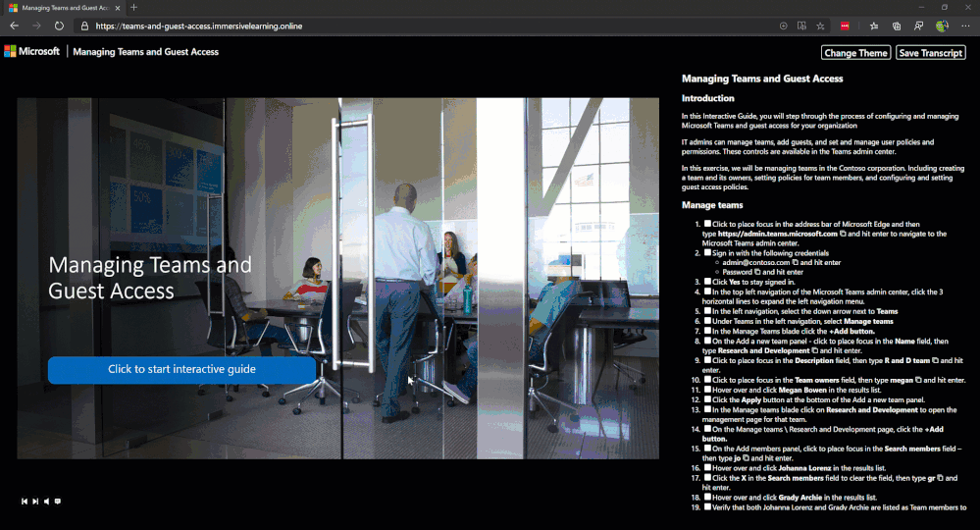Image resolution: width=980 pixels, height=530 pixels.
Task: Click the page title next to Microsoft logo
Action: [145, 52]
